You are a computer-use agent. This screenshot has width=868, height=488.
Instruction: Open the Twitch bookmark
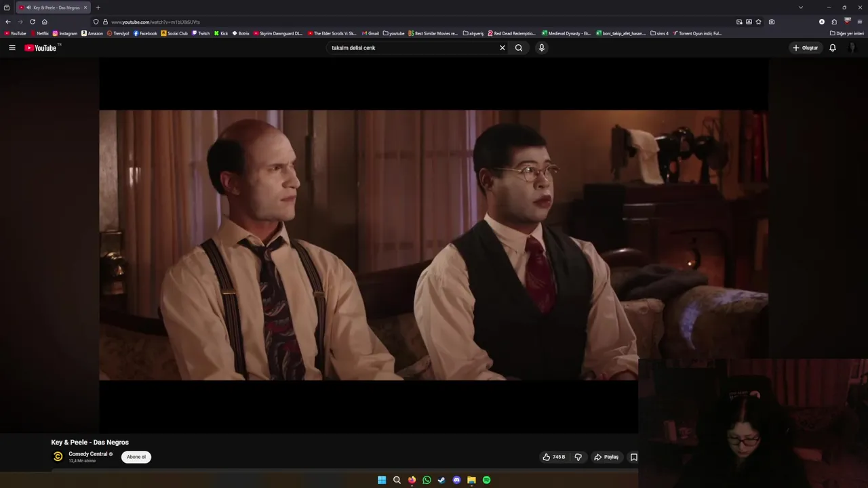coord(201,33)
